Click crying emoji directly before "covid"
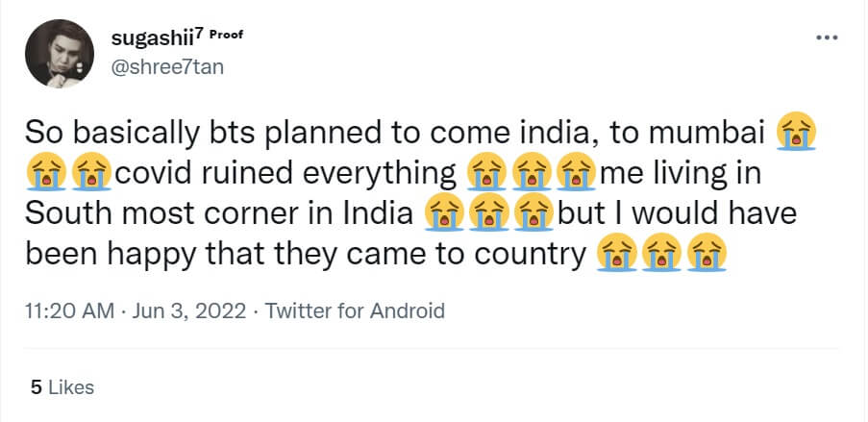Screen dimensions: 868x422 tap(91, 172)
